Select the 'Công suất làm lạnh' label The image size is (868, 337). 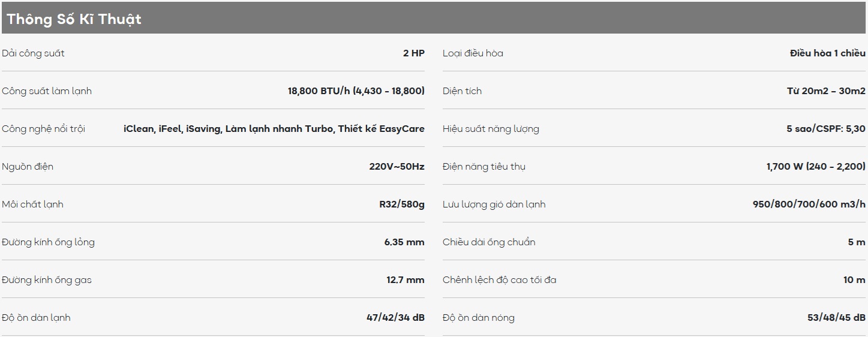click(47, 91)
